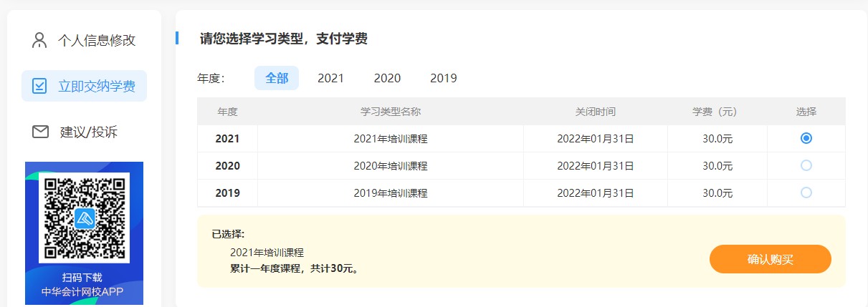Click the 2020年培训课程 course name cell
This screenshot has width=868, height=307.
click(x=391, y=166)
